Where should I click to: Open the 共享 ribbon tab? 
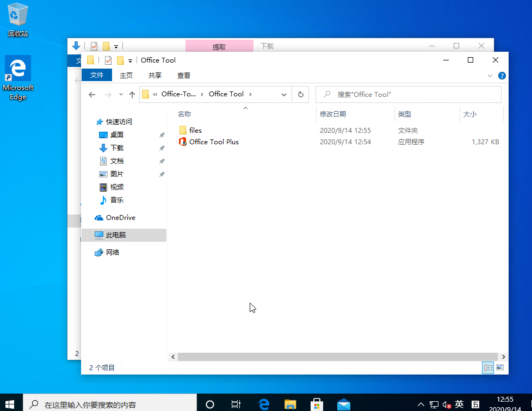[155, 75]
